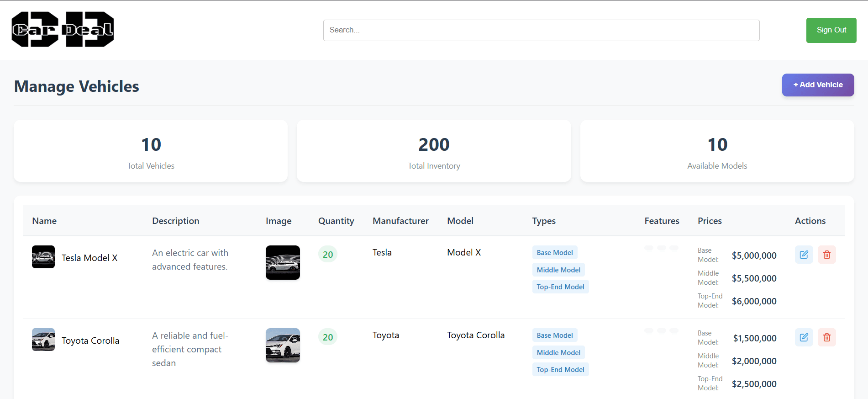868x399 pixels.
Task: Click the Tesla Model X name text
Action: (89, 258)
